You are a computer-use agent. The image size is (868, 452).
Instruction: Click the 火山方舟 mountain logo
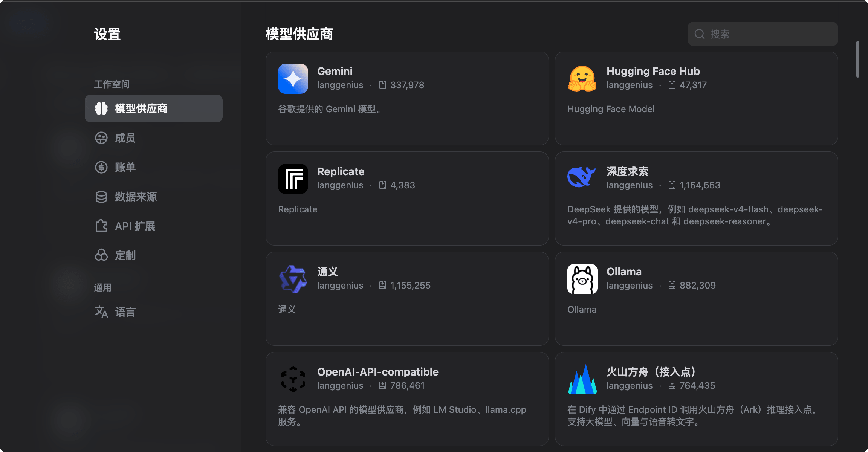click(582, 379)
